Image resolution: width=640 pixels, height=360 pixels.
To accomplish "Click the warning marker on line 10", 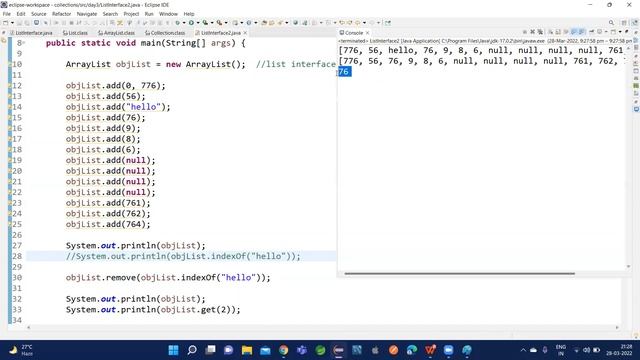I will click(10, 64).
